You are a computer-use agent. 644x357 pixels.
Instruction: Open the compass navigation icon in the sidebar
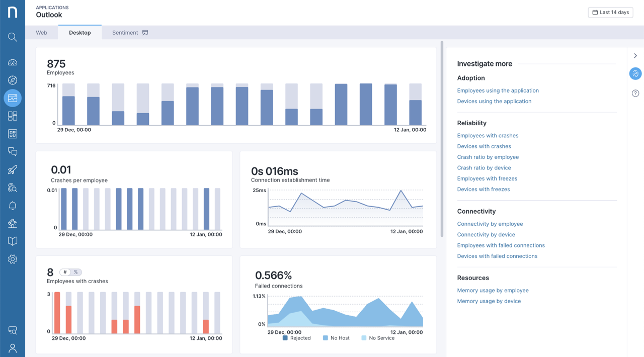(13, 80)
